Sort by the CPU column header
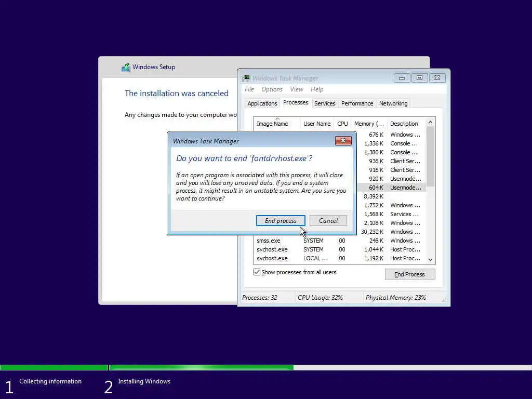Viewport: 532px width, 399px height. [x=342, y=124]
